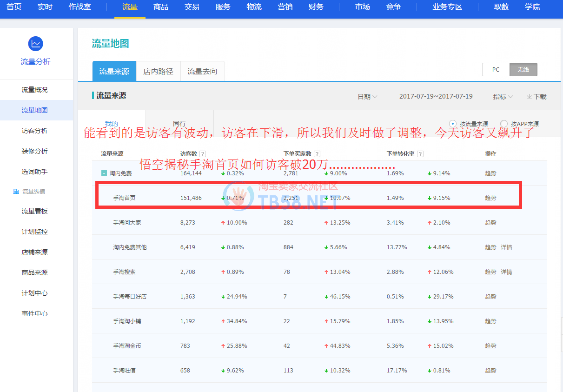Collapse the 淘内免费 row group

104,173
